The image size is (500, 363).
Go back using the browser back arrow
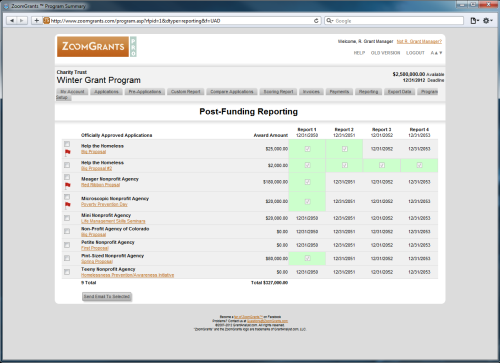[12, 21]
